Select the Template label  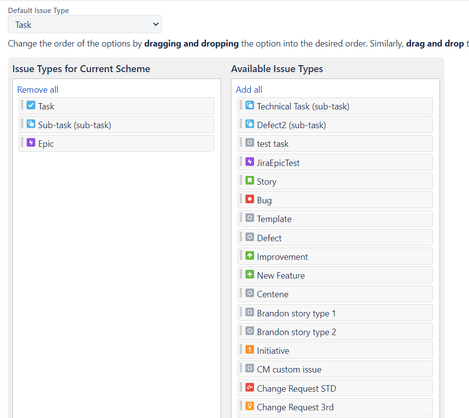pyautogui.click(x=274, y=219)
